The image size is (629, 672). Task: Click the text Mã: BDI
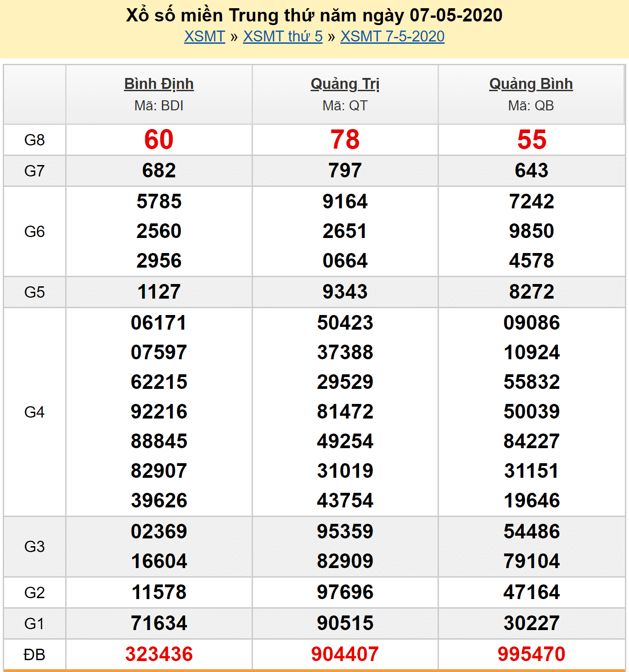coord(159,106)
